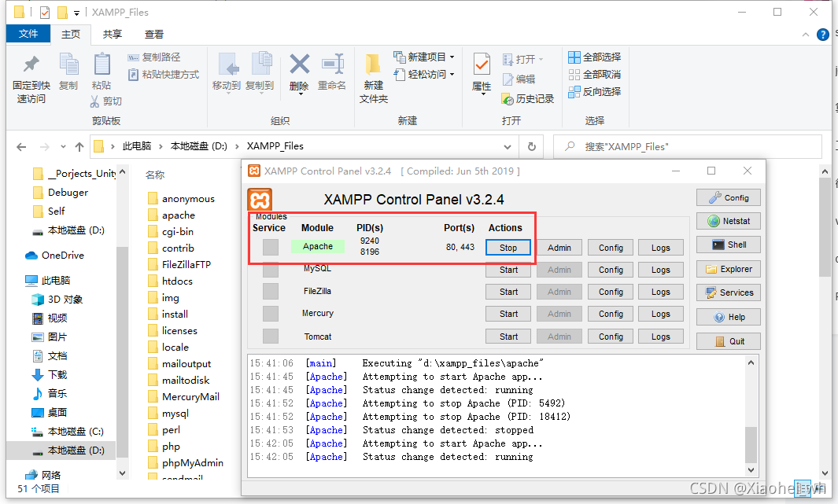Expand address bar history dropdown
Screen dimensions: 838x504
click(x=508, y=147)
